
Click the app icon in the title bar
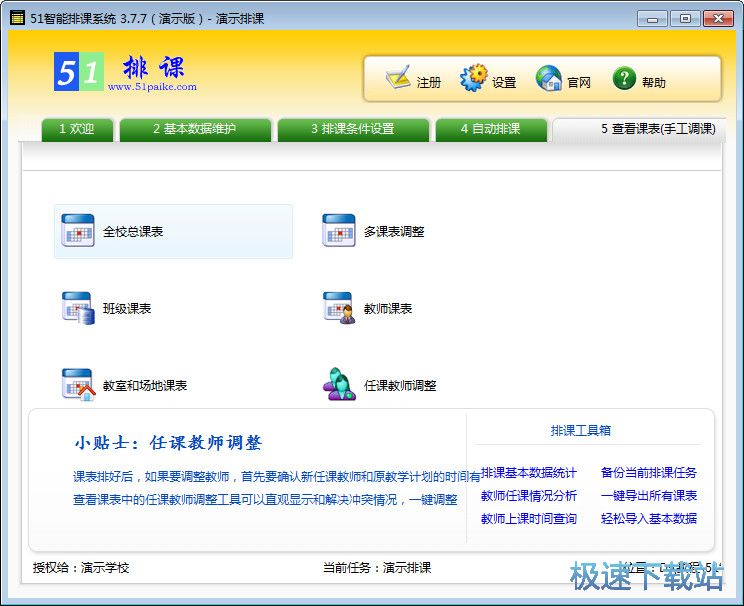(x=18, y=19)
